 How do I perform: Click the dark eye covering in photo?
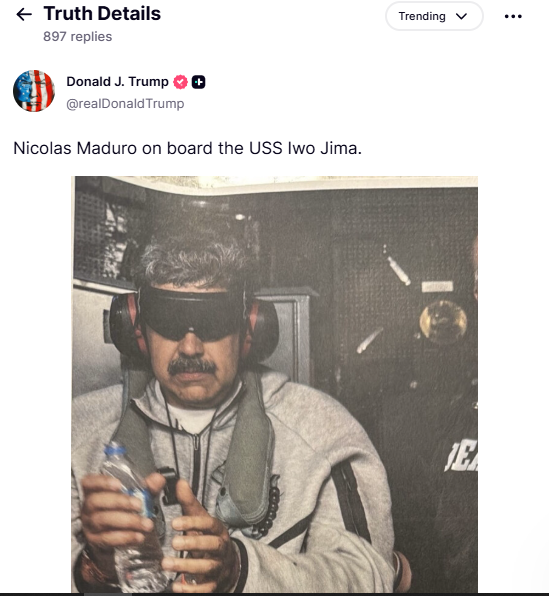191,314
